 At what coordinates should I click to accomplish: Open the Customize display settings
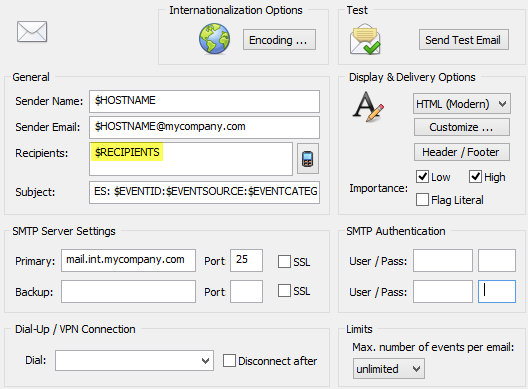462,127
